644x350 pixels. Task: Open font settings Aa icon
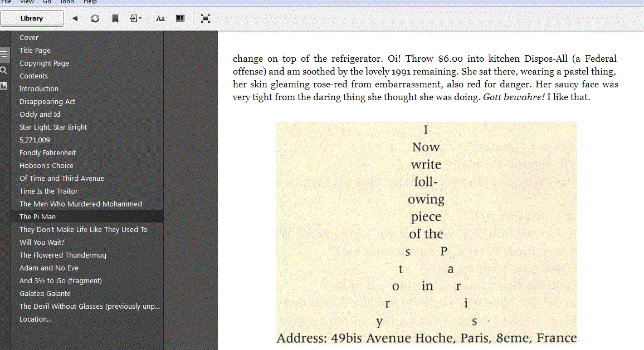click(x=160, y=18)
